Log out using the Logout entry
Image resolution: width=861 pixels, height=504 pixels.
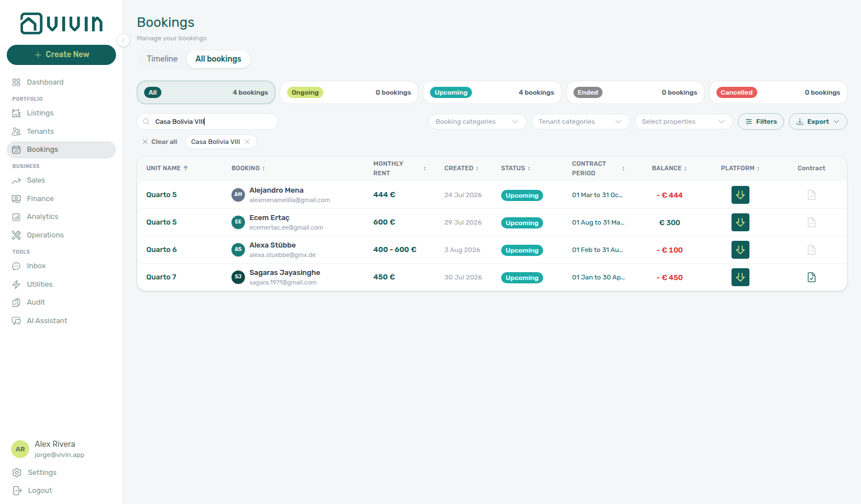39,491
